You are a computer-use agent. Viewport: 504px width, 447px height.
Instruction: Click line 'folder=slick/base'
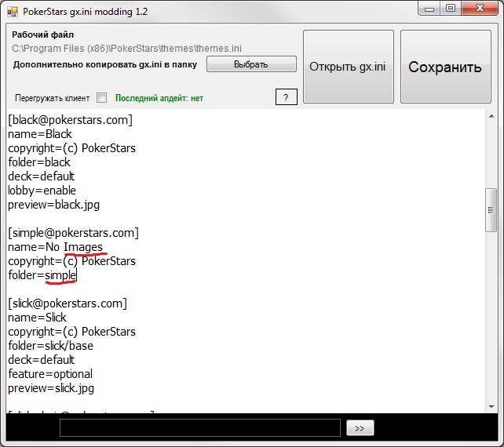pos(50,346)
